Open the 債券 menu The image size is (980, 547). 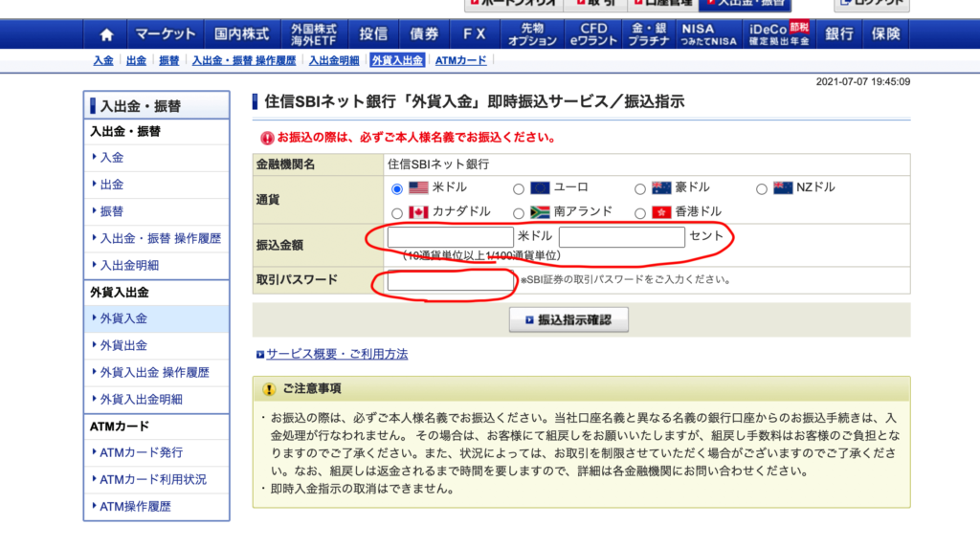click(424, 34)
